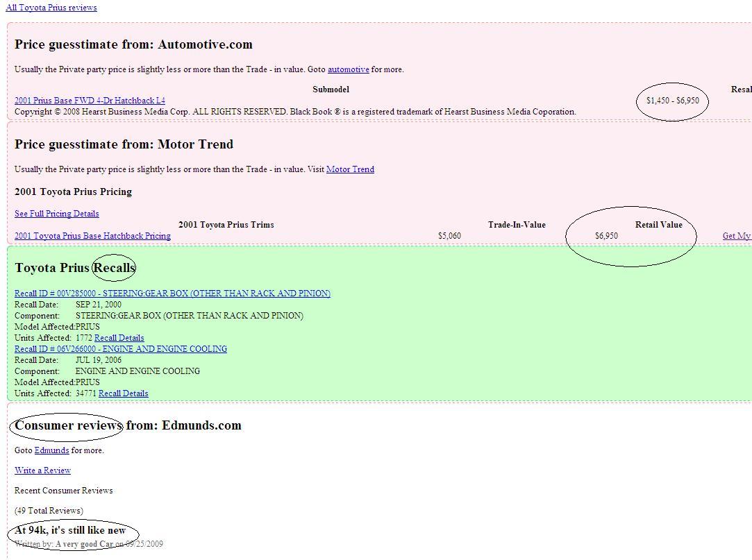Click the Get My link in Motor Trend row
The height and width of the screenshot is (560, 752).
pyautogui.click(x=737, y=235)
